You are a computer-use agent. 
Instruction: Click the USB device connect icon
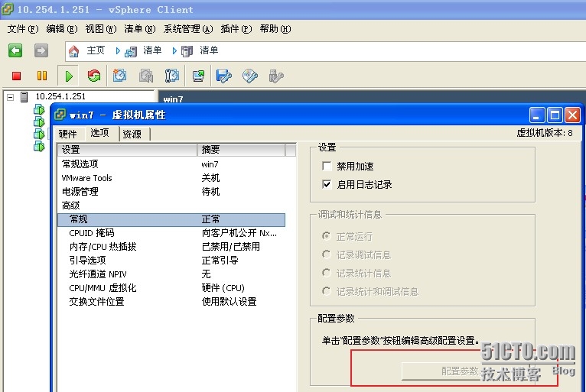[276, 76]
